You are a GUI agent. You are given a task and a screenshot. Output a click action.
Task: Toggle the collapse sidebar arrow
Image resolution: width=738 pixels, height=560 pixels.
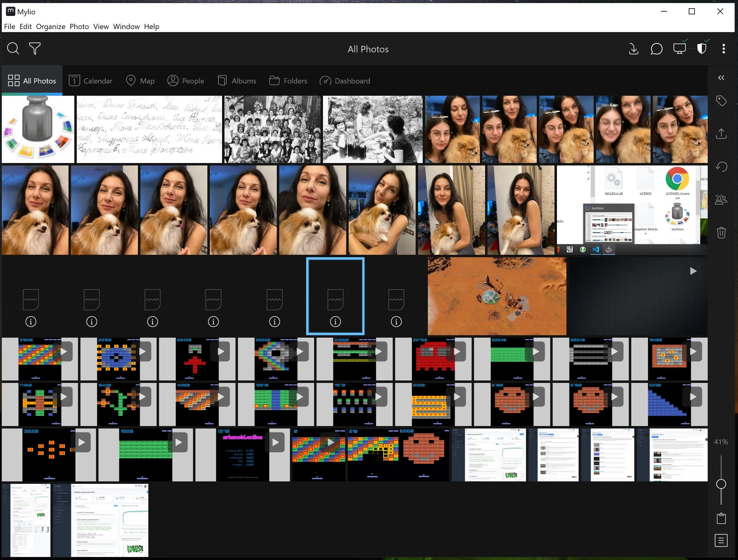point(721,77)
